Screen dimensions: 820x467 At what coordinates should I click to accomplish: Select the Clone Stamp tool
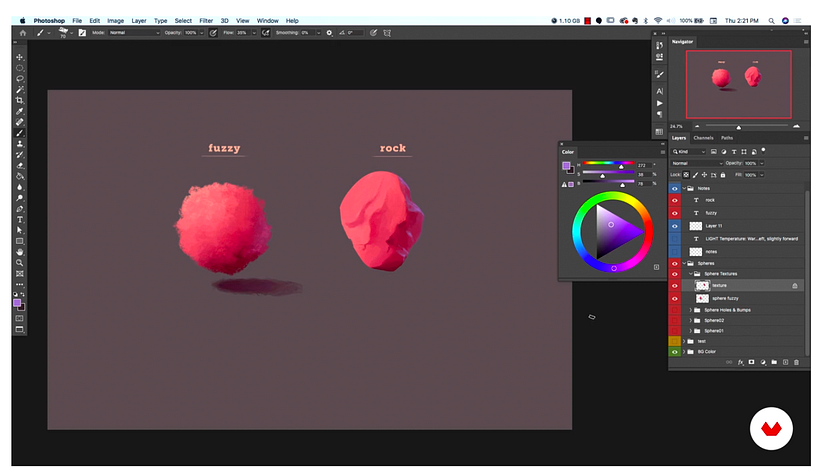coord(19,144)
